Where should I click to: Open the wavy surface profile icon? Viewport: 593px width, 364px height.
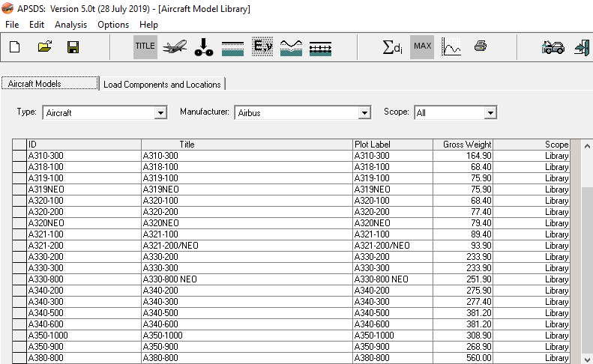point(291,48)
